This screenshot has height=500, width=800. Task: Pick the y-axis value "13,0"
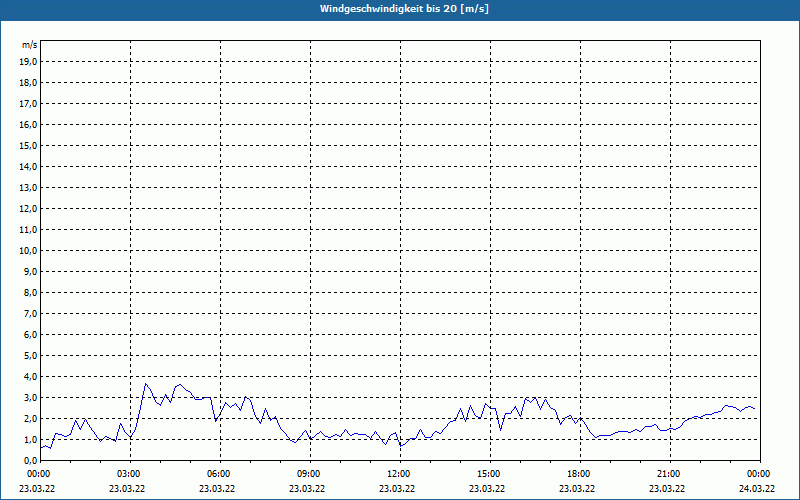(30, 188)
